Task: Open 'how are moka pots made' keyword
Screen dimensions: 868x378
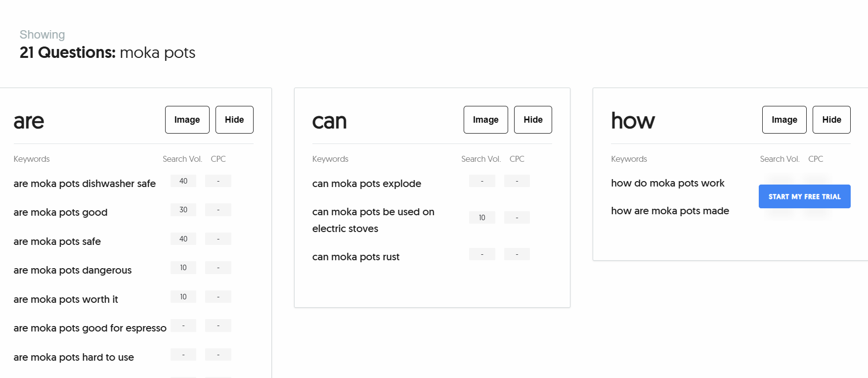Action: [670, 211]
